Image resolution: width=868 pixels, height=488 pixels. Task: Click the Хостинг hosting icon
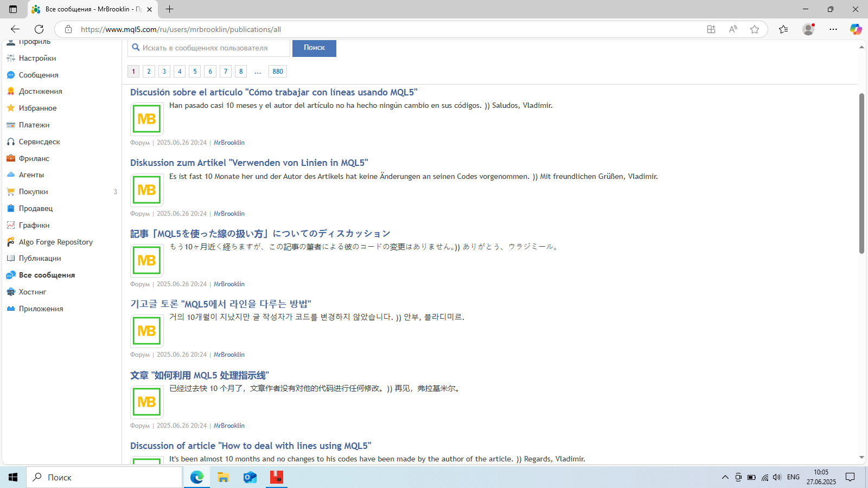(11, 292)
